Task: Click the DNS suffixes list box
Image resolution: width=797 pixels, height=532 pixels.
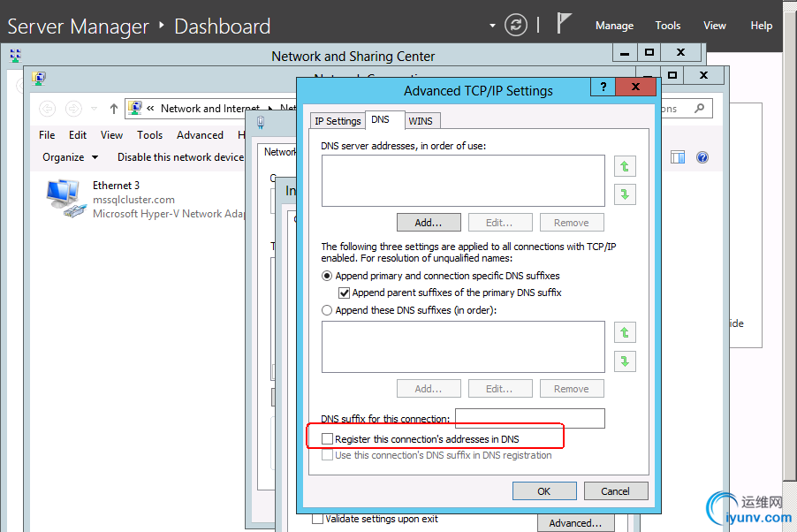Action: tap(463, 347)
